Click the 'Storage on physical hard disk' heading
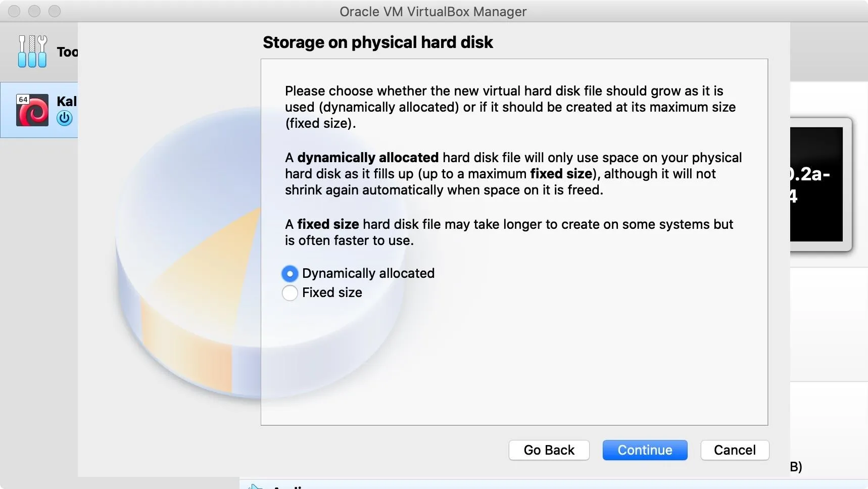The width and height of the screenshot is (868, 489). point(378,42)
